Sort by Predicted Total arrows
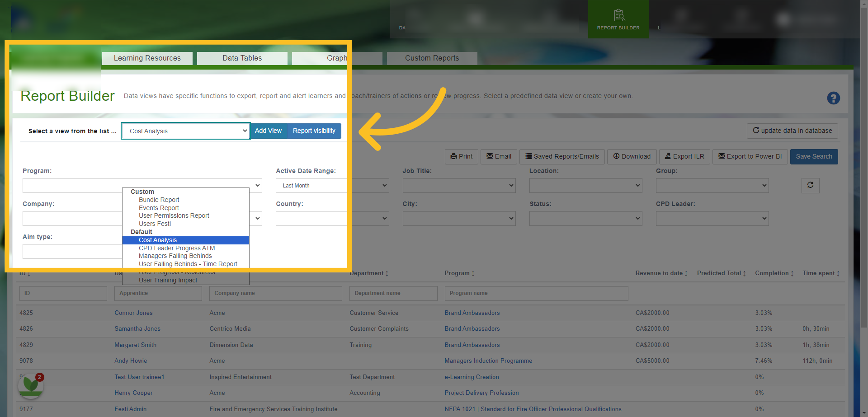The width and height of the screenshot is (868, 417). (744, 273)
